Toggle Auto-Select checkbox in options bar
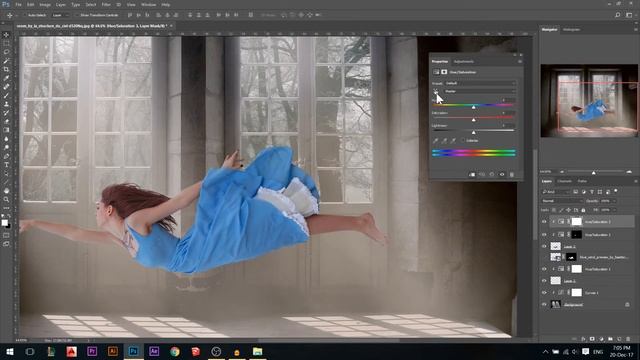This screenshot has height=360, width=640. (x=25, y=15)
